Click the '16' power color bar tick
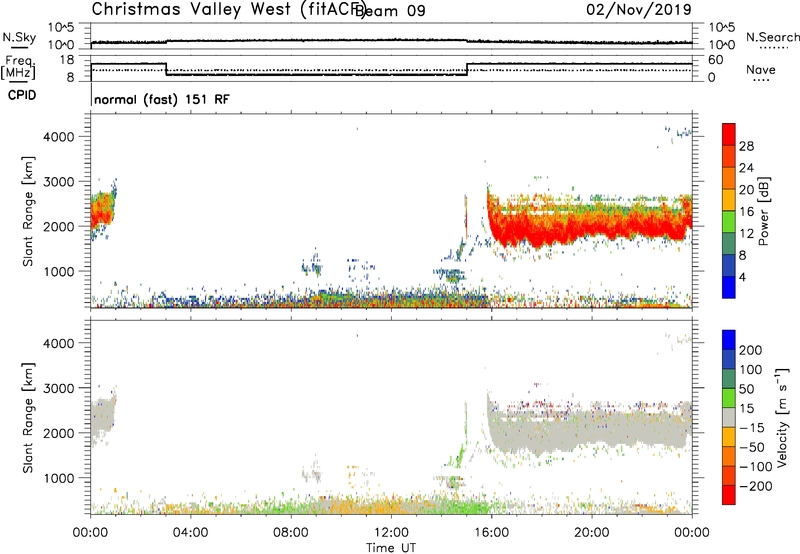 coord(746,212)
